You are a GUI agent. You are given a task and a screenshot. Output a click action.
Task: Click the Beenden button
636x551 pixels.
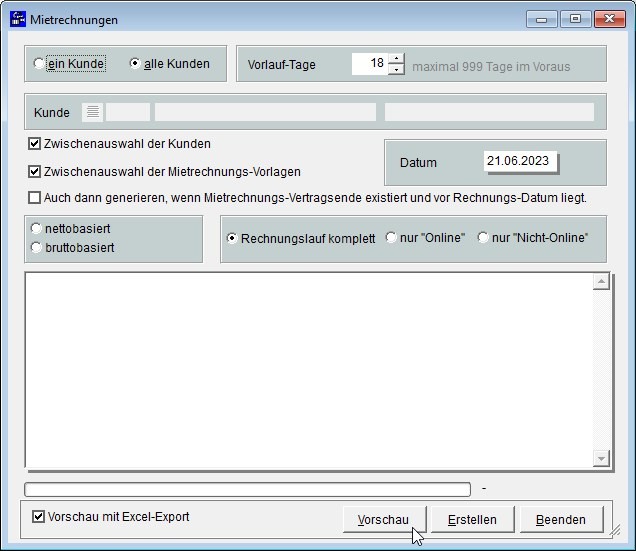click(561, 519)
